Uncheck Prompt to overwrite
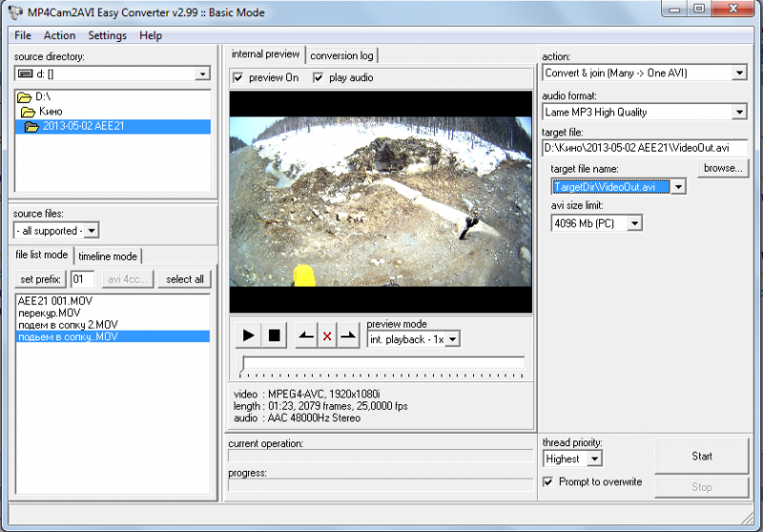Viewport: 763px width, 532px height. coord(547,481)
